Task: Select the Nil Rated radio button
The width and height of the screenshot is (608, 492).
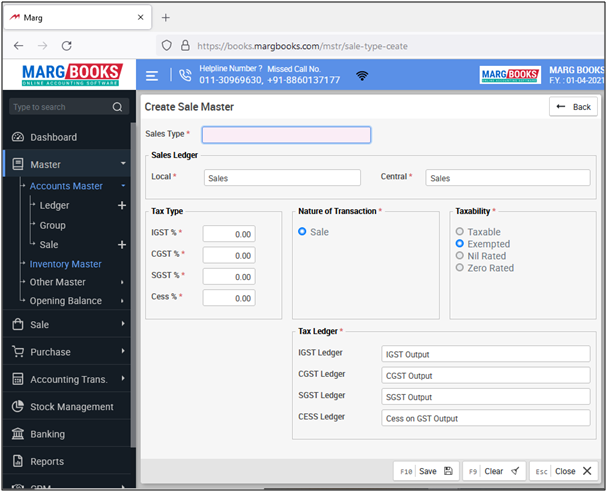Action: (459, 255)
